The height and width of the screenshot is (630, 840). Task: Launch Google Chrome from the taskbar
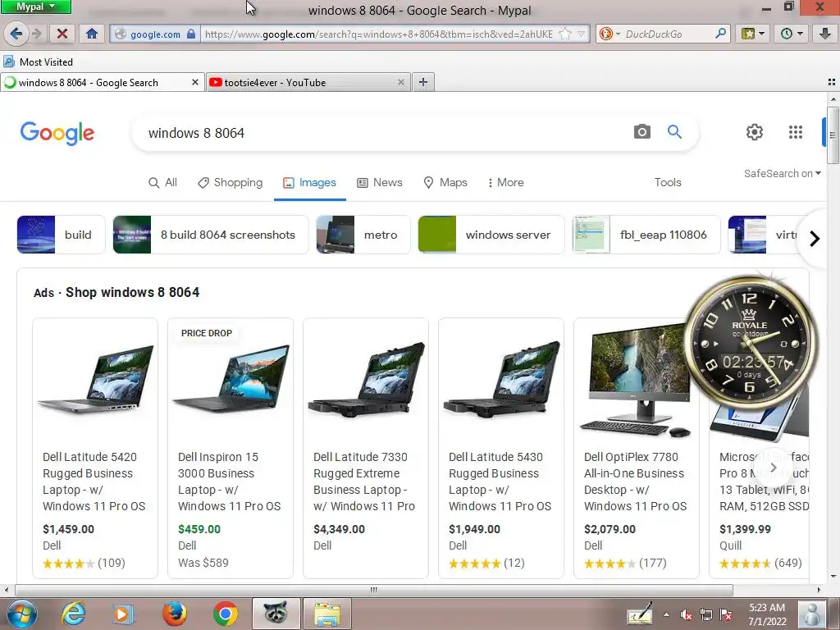pos(225,614)
